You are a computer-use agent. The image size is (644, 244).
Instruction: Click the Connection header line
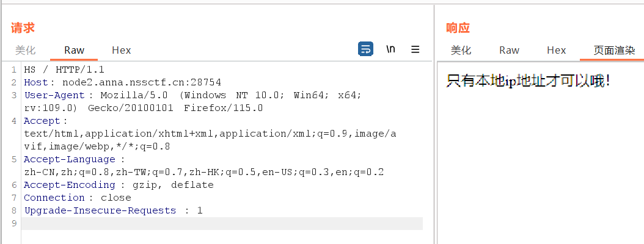pos(77,198)
